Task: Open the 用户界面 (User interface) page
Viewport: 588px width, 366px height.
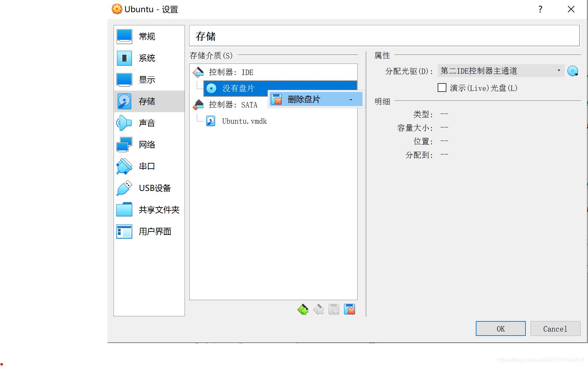Action: [149, 231]
